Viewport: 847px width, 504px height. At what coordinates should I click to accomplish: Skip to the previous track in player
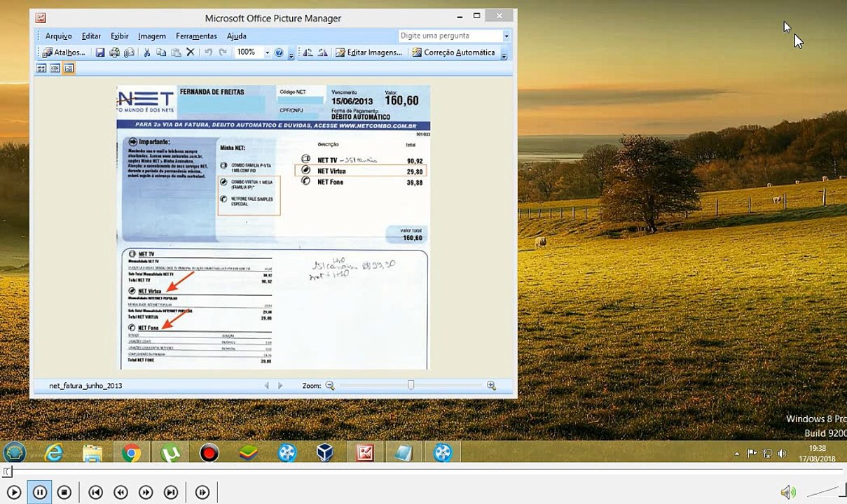click(x=96, y=493)
